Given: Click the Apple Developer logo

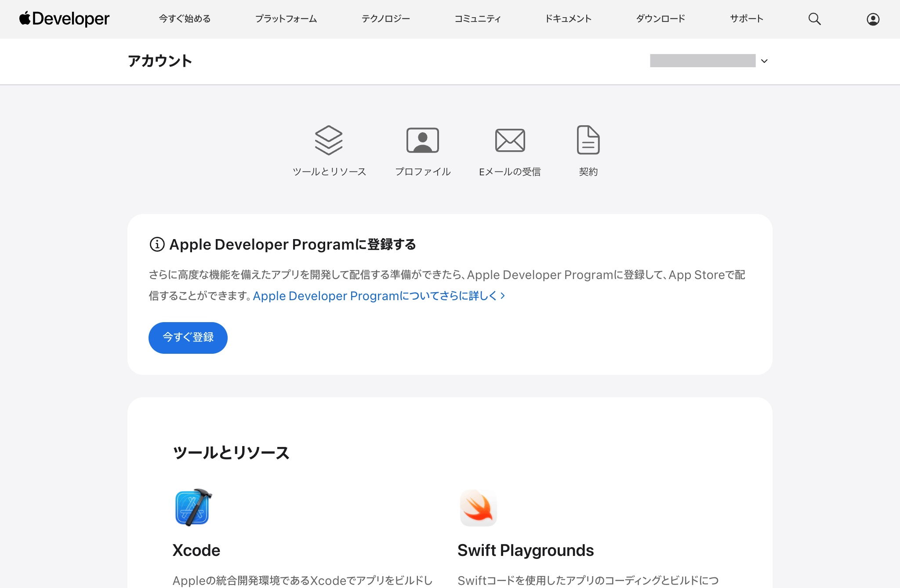Looking at the screenshot, I should point(64,19).
